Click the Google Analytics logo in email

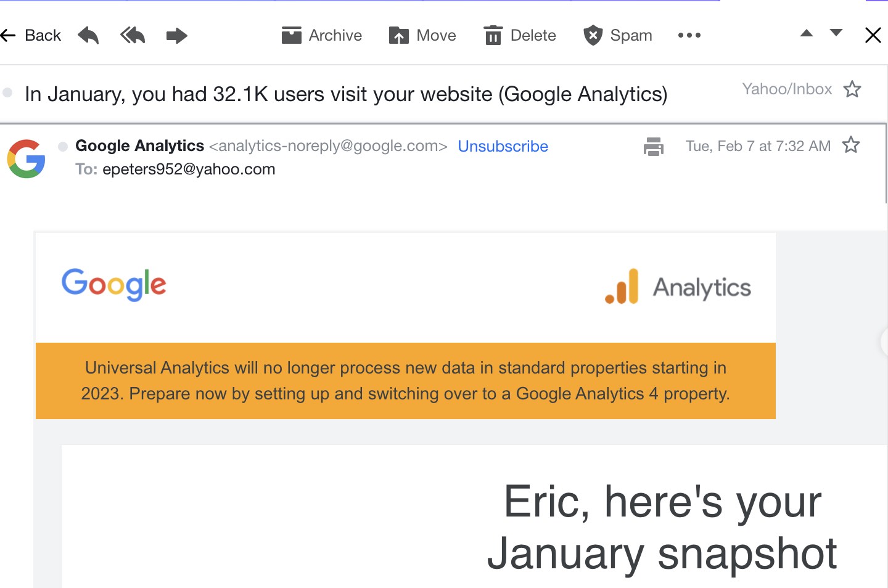(678, 287)
